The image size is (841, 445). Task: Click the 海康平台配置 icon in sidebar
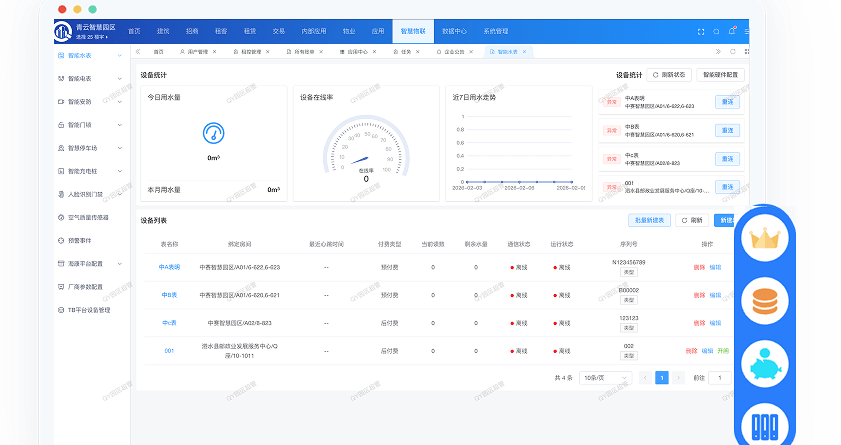coord(61,264)
